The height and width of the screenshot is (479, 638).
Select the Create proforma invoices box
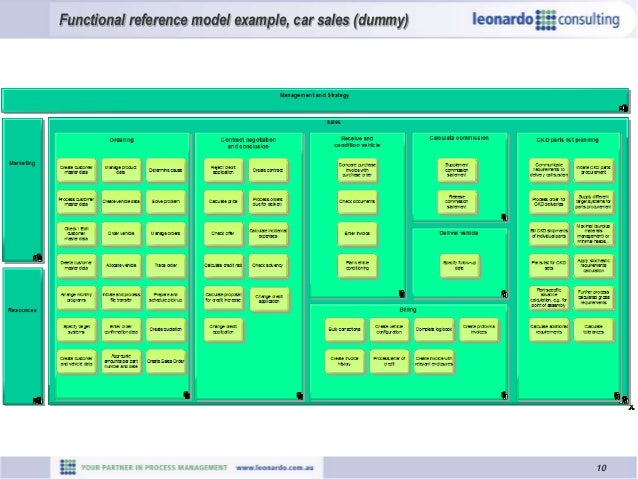tap(478, 329)
